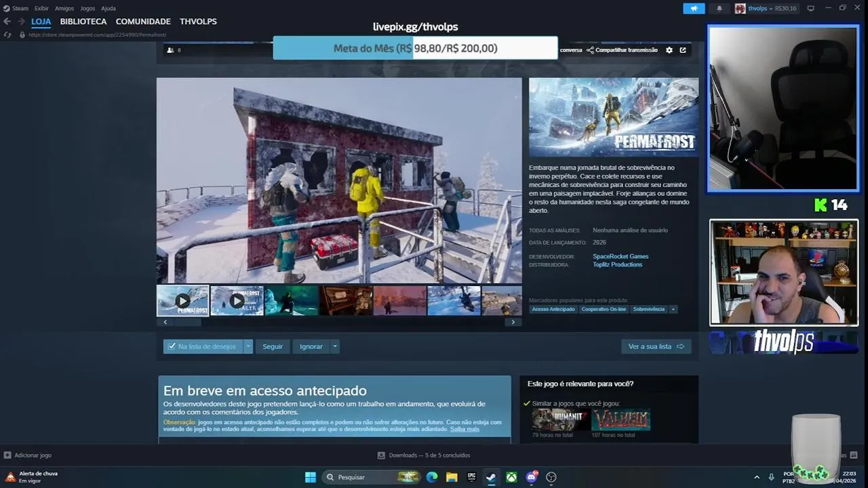
Task: Open Windows Start menu
Action: pos(311,477)
